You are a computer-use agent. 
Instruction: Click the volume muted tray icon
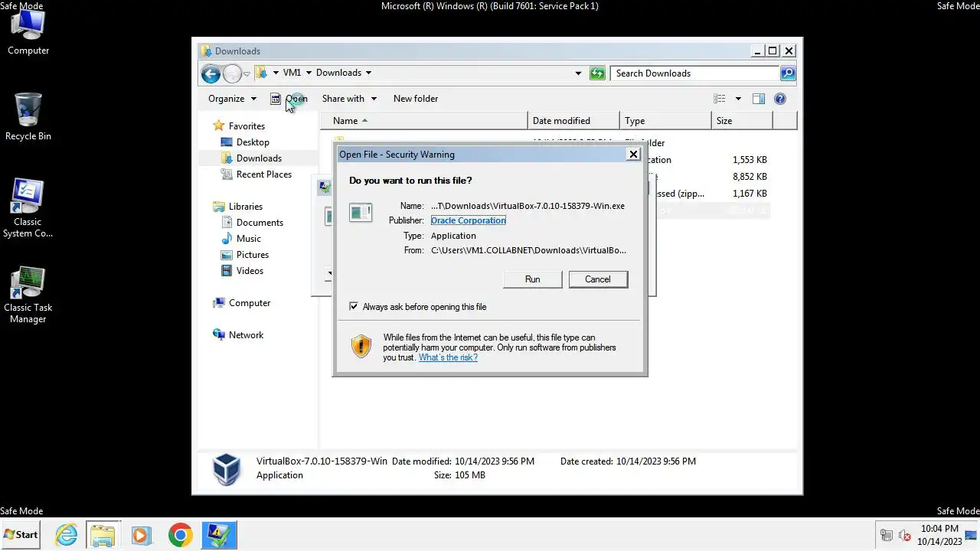[x=904, y=535]
